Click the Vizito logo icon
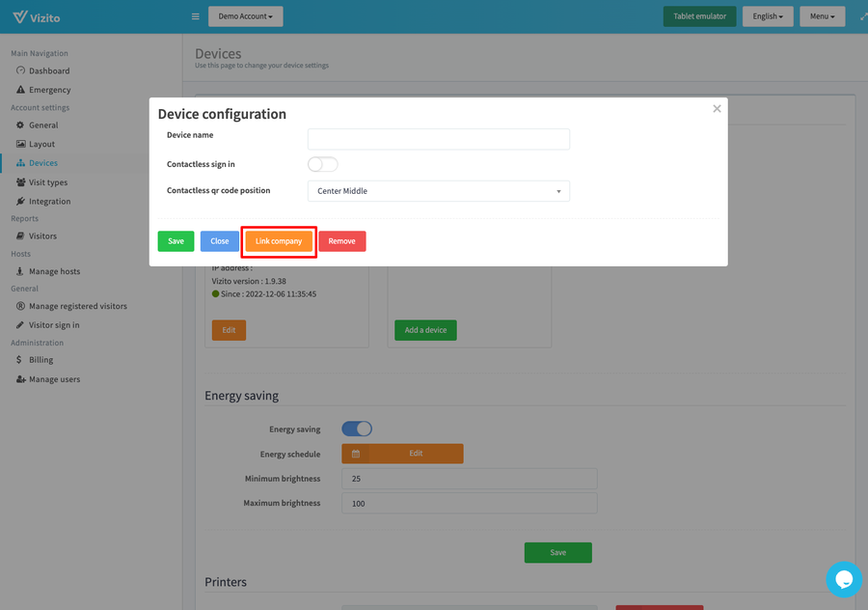The height and width of the screenshot is (610, 868). click(20, 16)
